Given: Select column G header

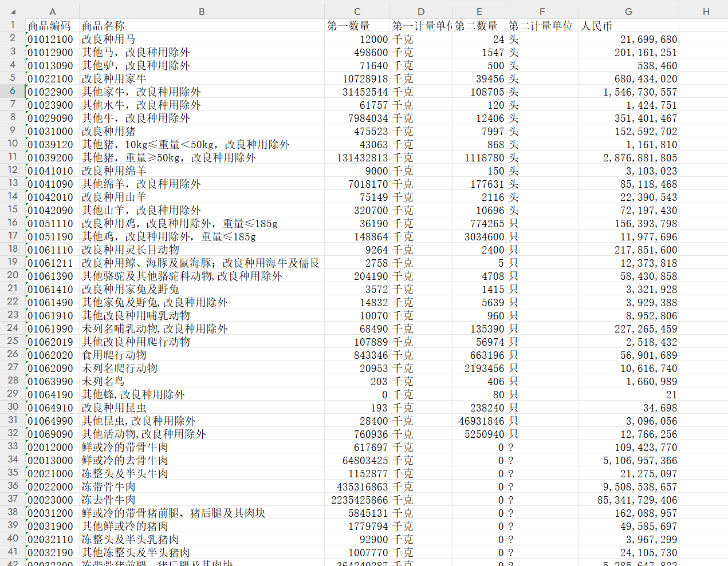Looking at the screenshot, I should click(x=628, y=11).
